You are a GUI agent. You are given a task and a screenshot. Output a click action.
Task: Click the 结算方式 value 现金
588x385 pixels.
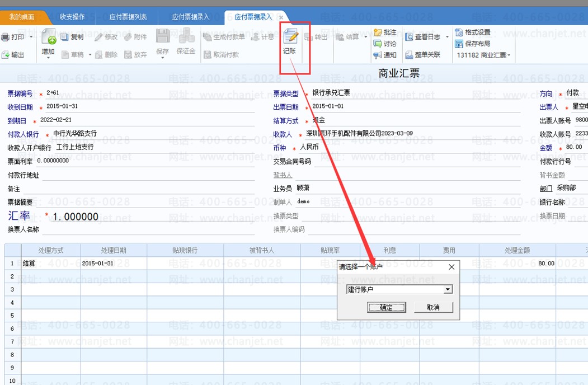319,120
